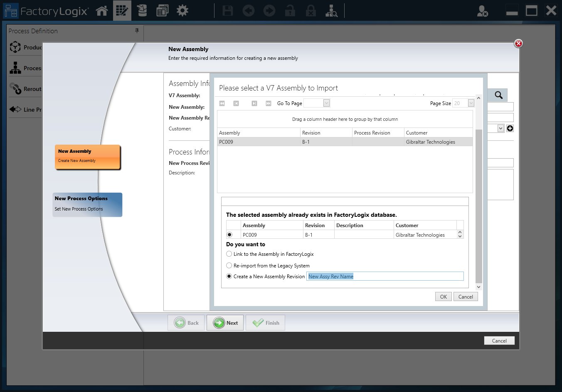Go to last page of assembly grid
The width and height of the screenshot is (562, 392).
coord(269,103)
